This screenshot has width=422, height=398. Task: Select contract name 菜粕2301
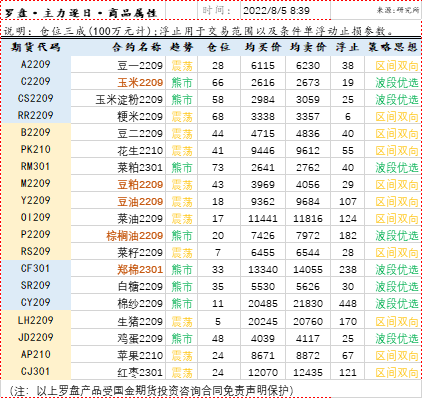pos(140,168)
